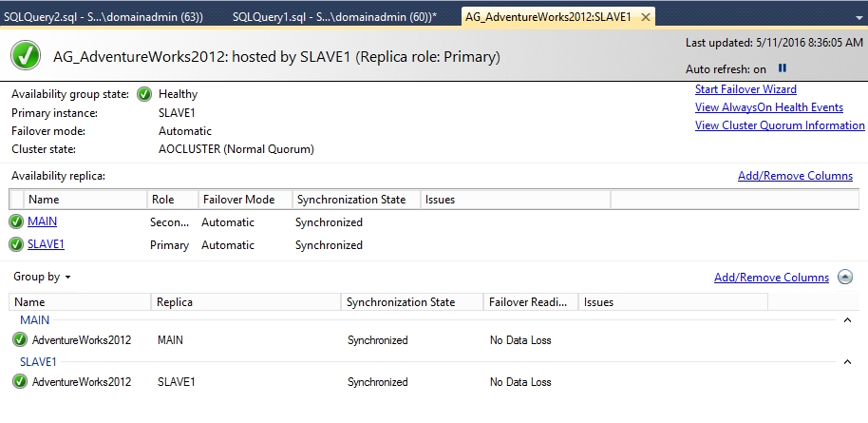Open View AlwaysOn Health Events link
Screen dimensions: 868x423
[769, 107]
